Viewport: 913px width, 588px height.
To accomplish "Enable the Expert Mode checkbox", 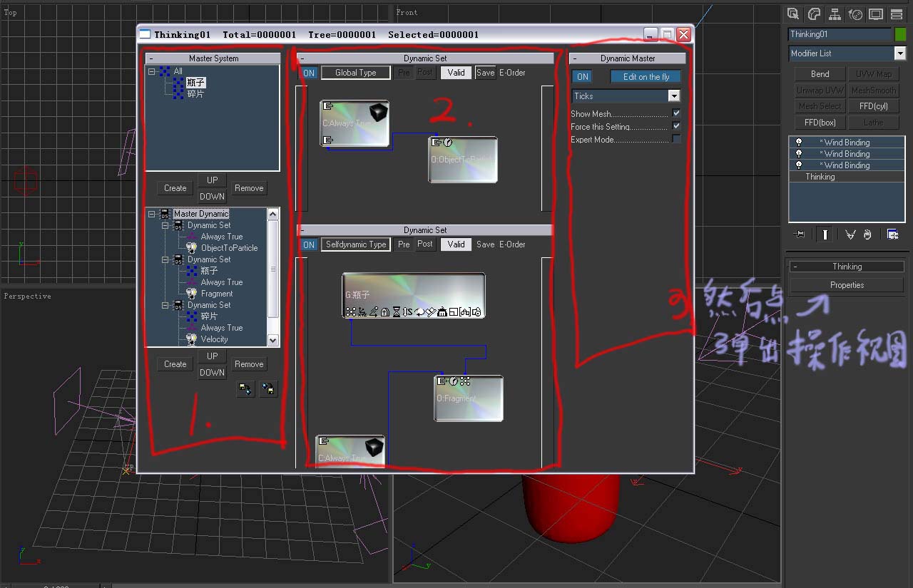I will [676, 139].
